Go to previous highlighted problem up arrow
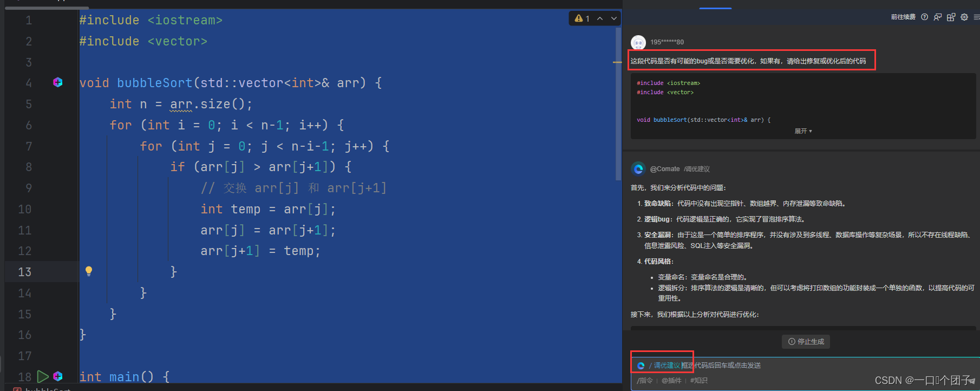The image size is (980, 391). 600,18
